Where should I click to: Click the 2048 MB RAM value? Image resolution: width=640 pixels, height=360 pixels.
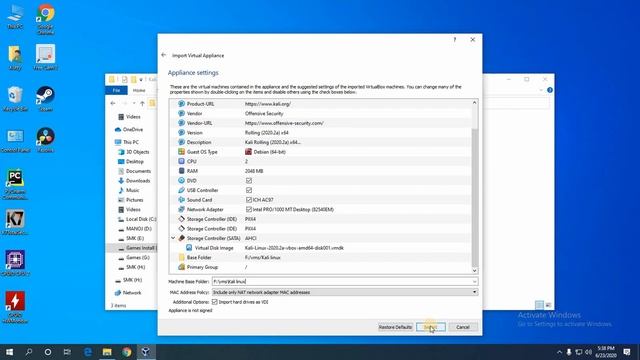click(254, 171)
